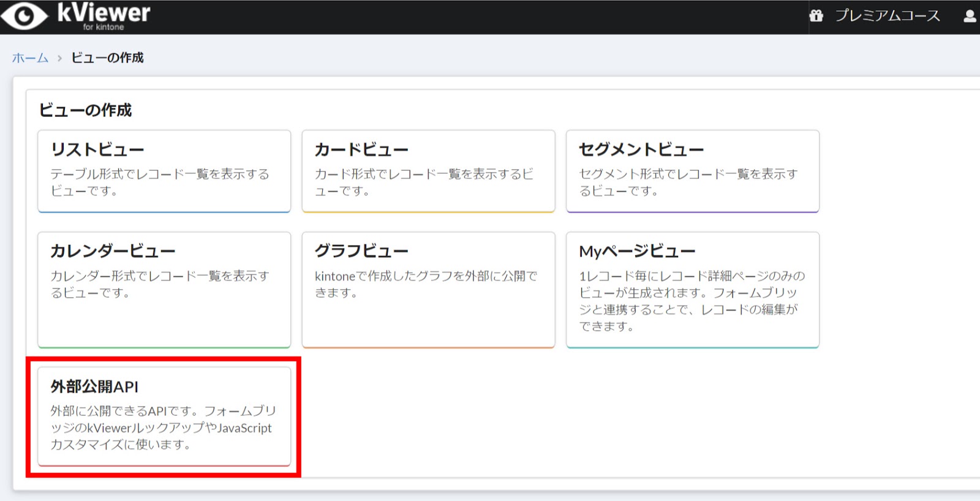Screen dimensions: 980x501
Task: Click the フォームブリッジ description under Myページビュー
Action: point(692,301)
